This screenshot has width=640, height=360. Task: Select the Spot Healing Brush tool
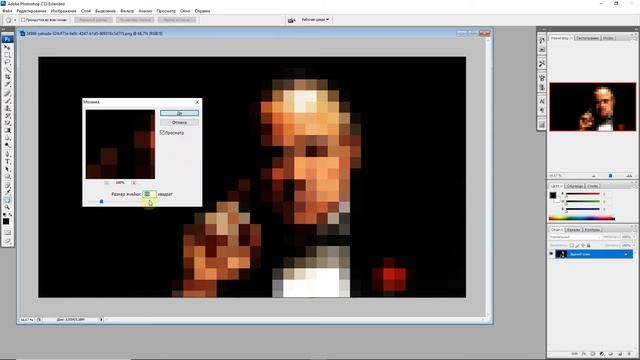[7, 93]
